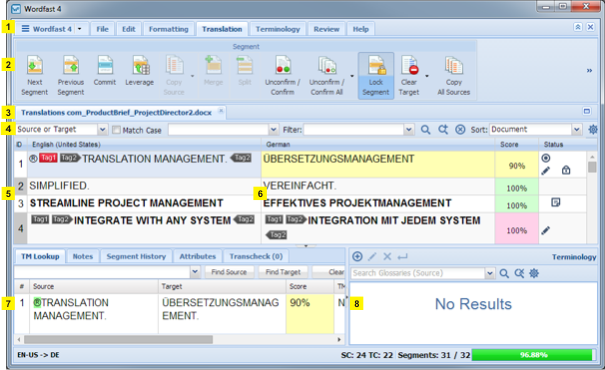Add a new term with plus icon
605x370 pixels.
pyautogui.click(x=357, y=257)
